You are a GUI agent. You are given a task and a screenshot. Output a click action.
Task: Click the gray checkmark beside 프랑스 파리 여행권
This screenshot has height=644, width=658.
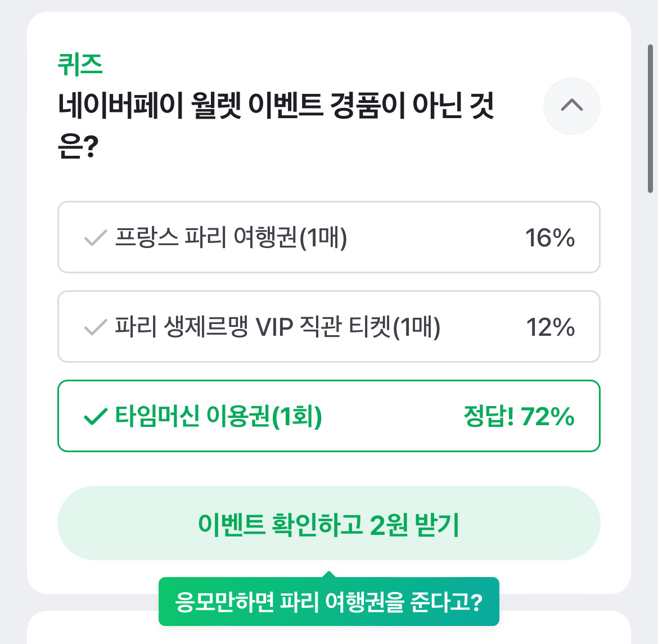point(96,237)
